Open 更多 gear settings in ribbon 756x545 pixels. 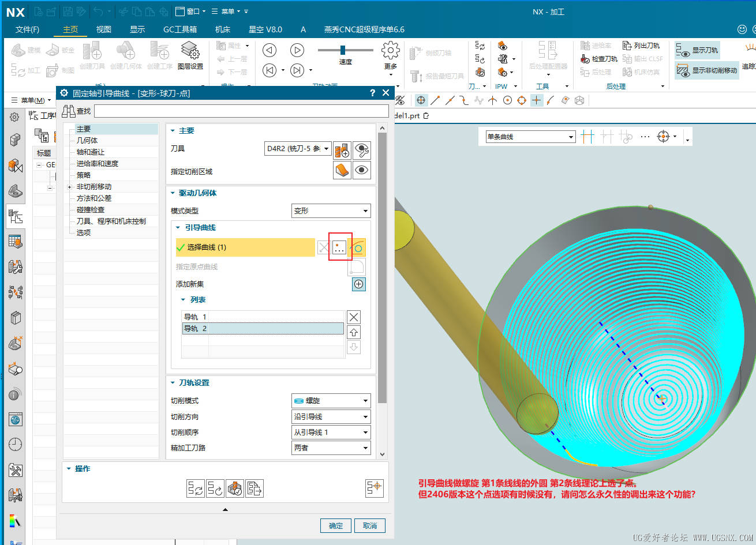click(x=391, y=56)
